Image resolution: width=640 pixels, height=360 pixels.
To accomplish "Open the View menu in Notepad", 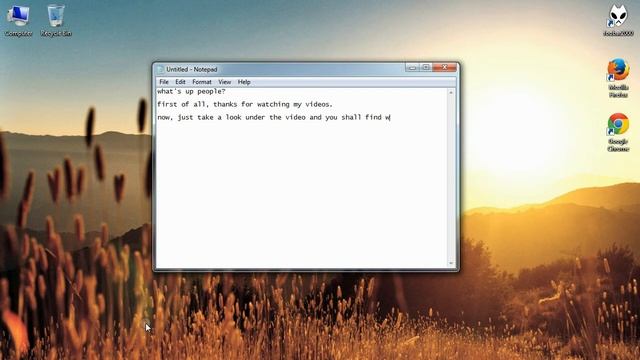I will (x=224, y=82).
